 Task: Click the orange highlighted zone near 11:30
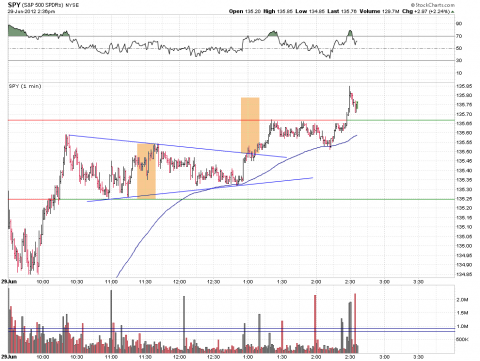point(146,171)
